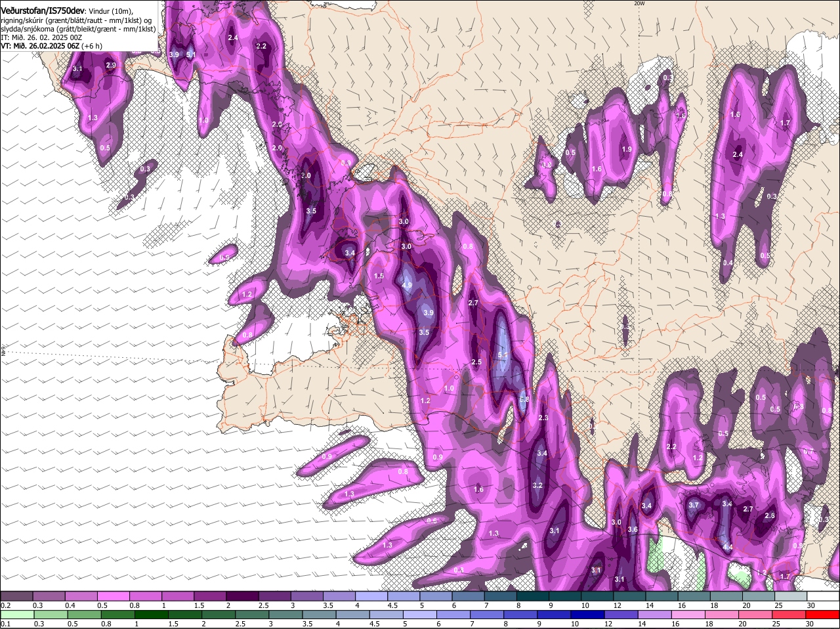
Task: Click the '30' label under the purple legend
Action: (x=811, y=605)
